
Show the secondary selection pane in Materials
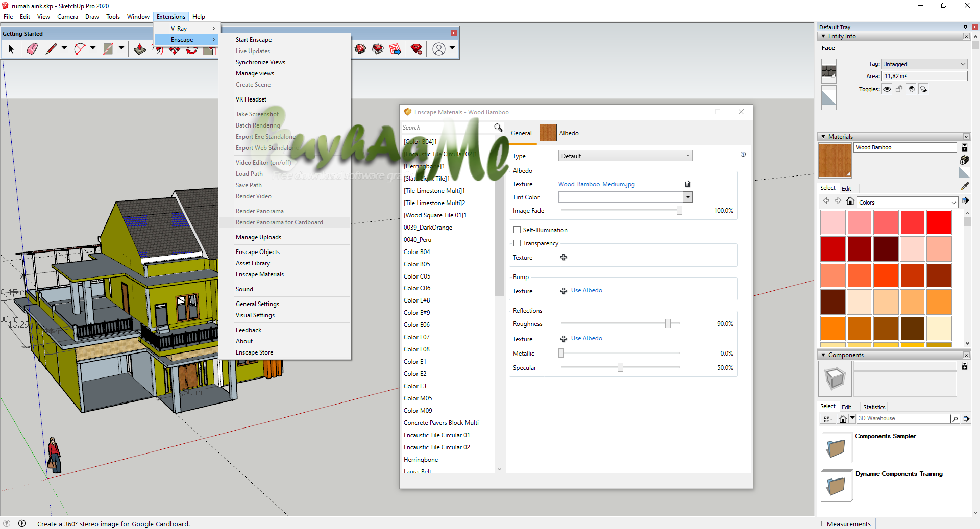point(965,148)
